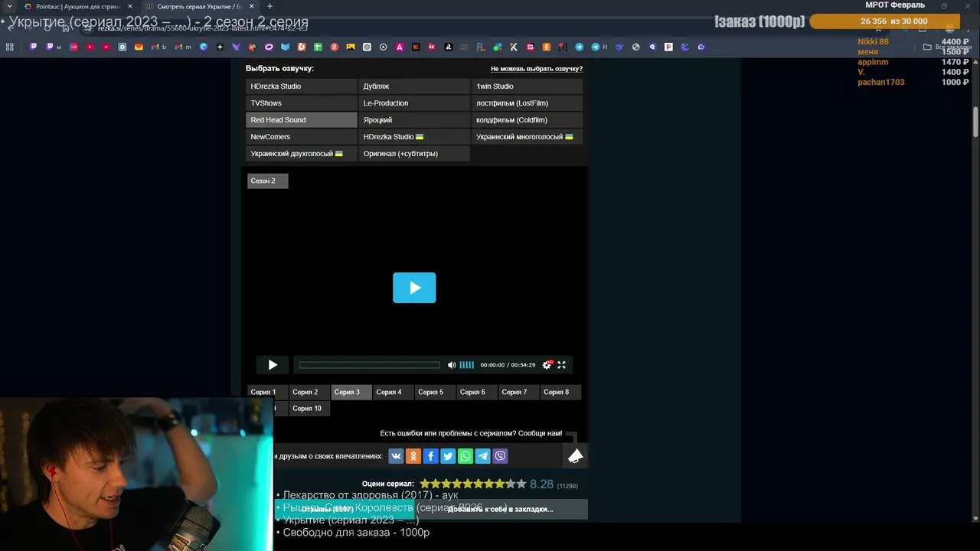Rate the series with the tenth star

(521, 484)
